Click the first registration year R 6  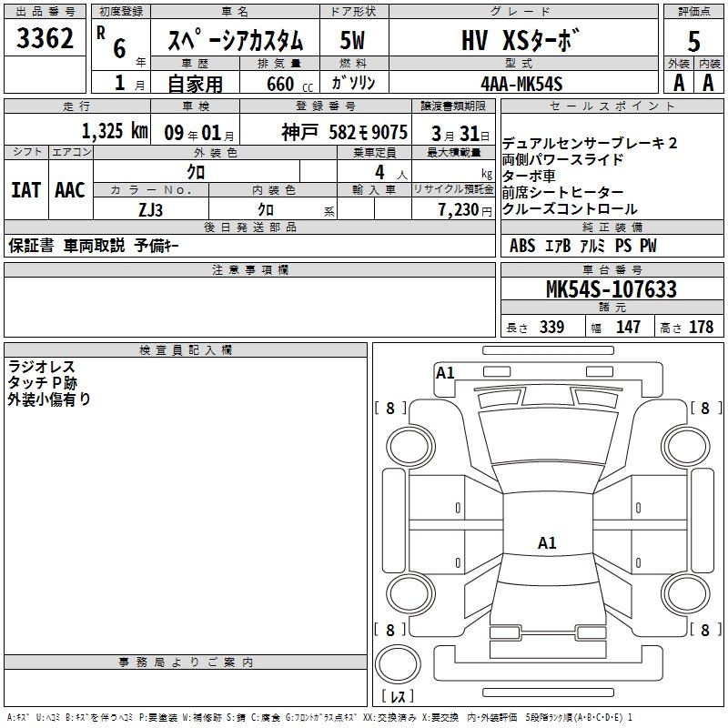coord(111,42)
